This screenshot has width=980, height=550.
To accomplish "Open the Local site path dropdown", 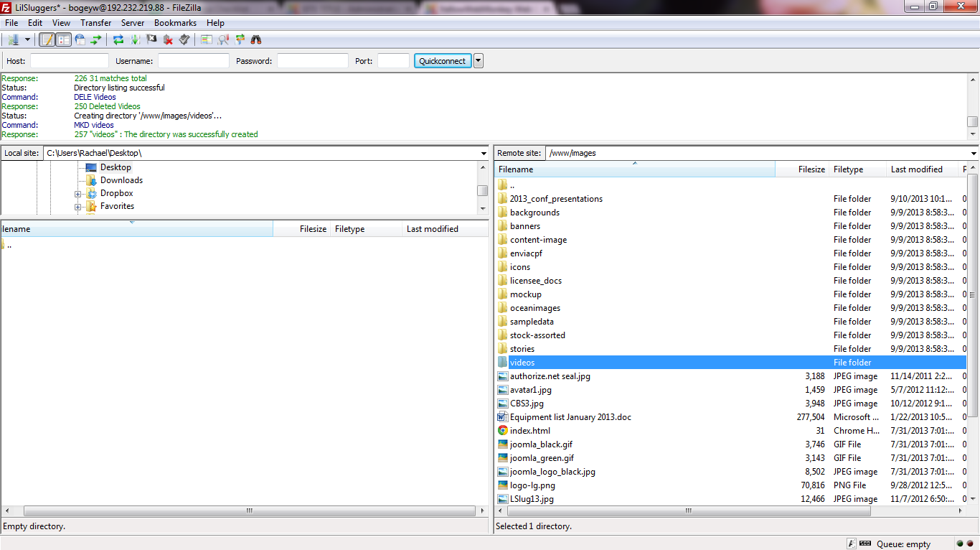I will tap(484, 153).
